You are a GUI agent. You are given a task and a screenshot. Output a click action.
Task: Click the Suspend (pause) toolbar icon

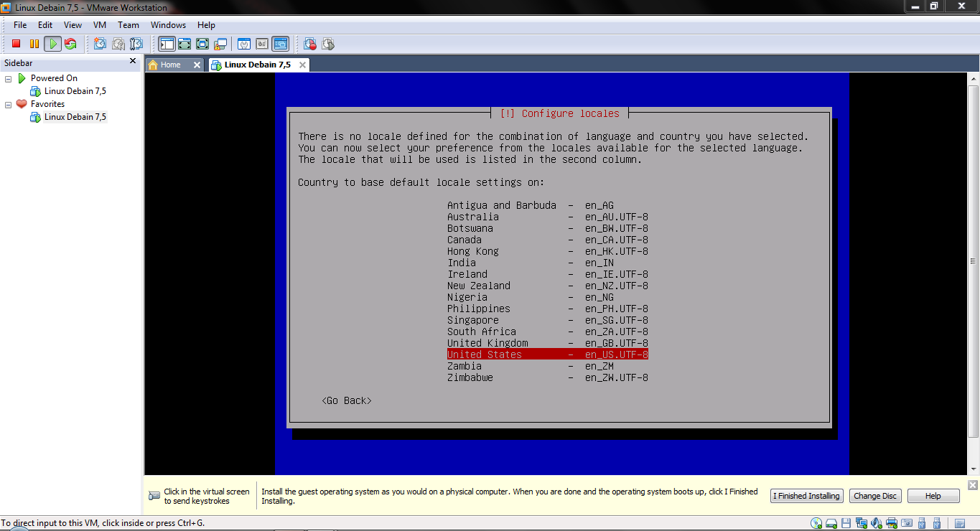[34, 44]
